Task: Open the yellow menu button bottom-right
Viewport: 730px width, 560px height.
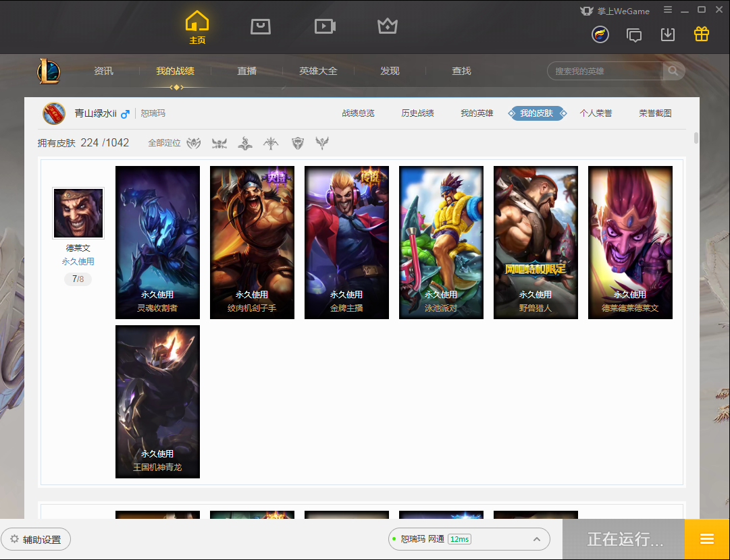Action: click(707, 540)
